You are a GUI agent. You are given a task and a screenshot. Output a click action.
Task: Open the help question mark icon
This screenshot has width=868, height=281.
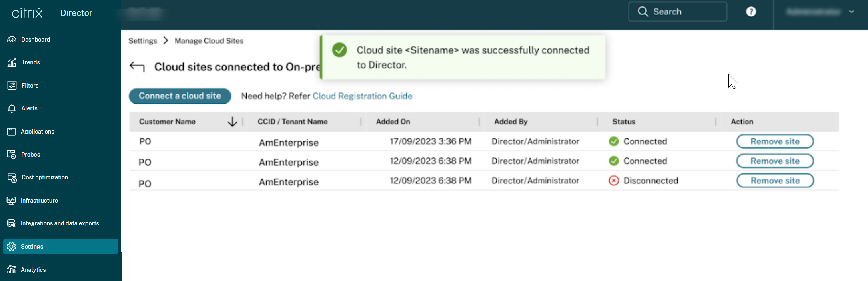tap(751, 12)
